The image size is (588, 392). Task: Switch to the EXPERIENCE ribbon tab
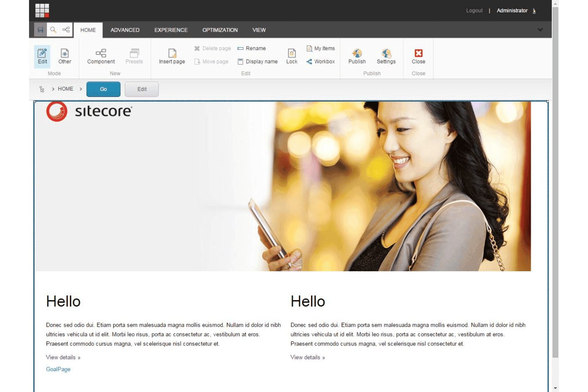pos(171,30)
